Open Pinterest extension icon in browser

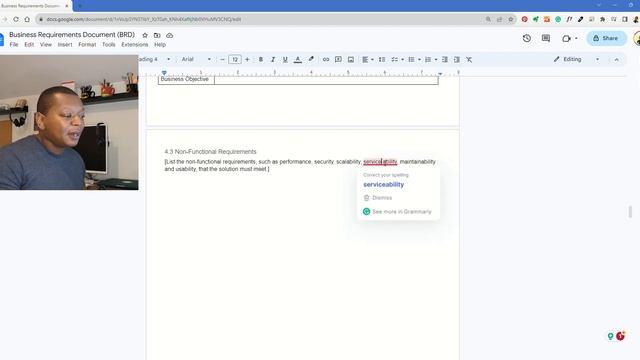point(524,19)
